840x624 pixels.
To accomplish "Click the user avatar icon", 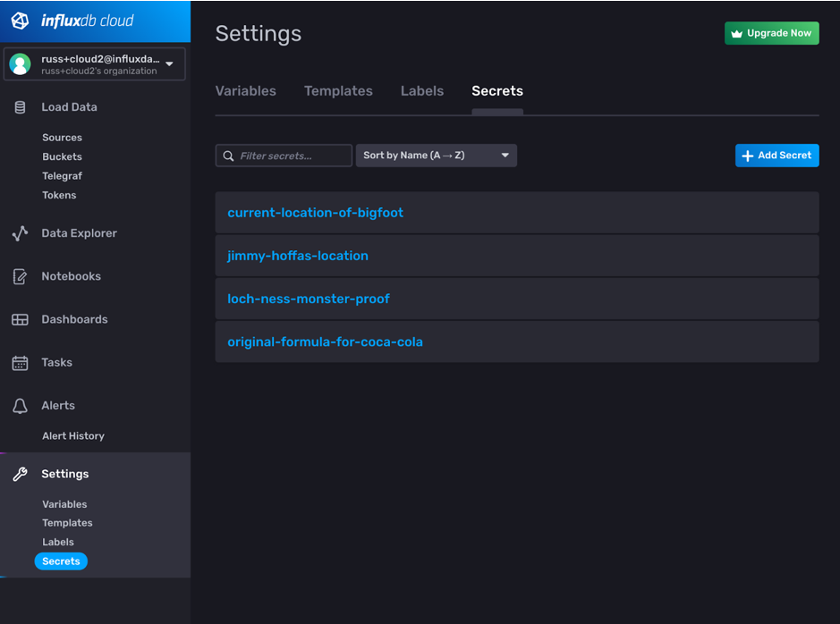I will [20, 63].
